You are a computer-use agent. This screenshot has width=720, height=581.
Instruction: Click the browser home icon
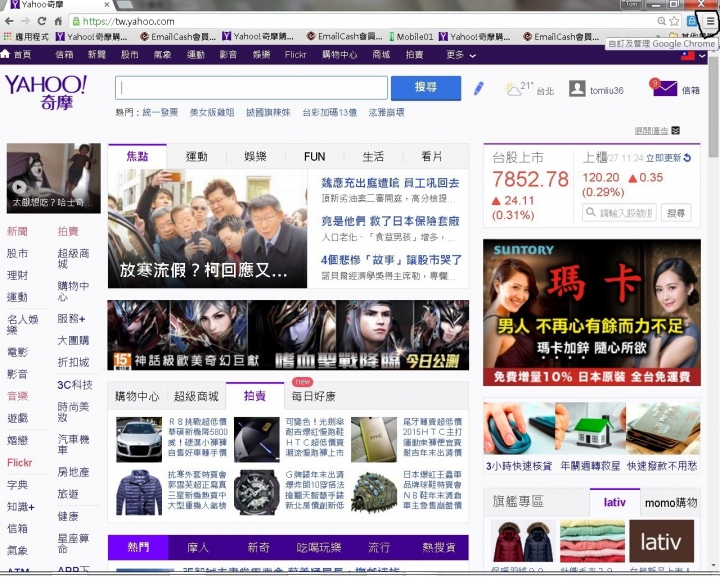tap(58, 21)
